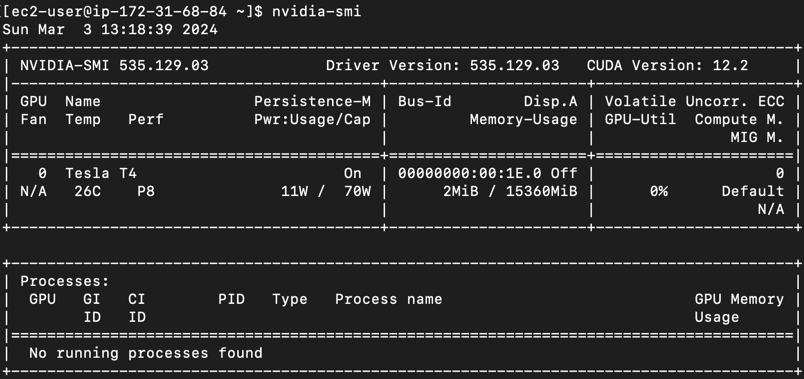Screen dimensions: 804x379
Task: Click the GPU Memory Usage column header
Action: click(x=739, y=308)
